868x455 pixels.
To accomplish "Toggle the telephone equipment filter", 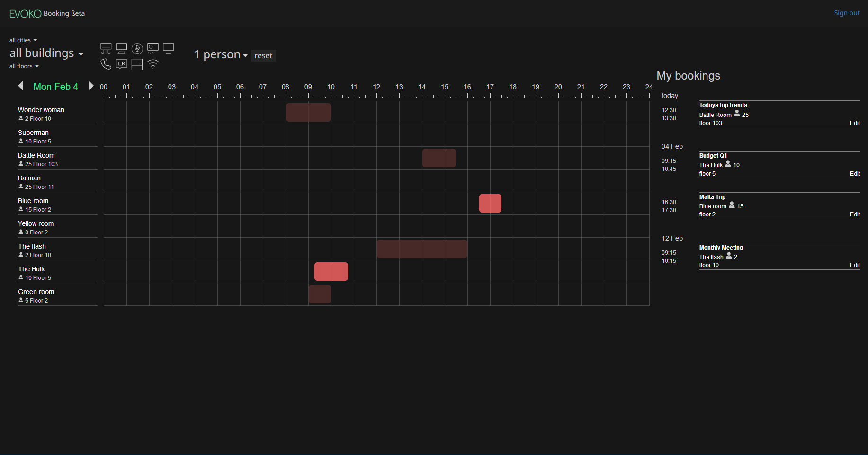I will (x=106, y=64).
